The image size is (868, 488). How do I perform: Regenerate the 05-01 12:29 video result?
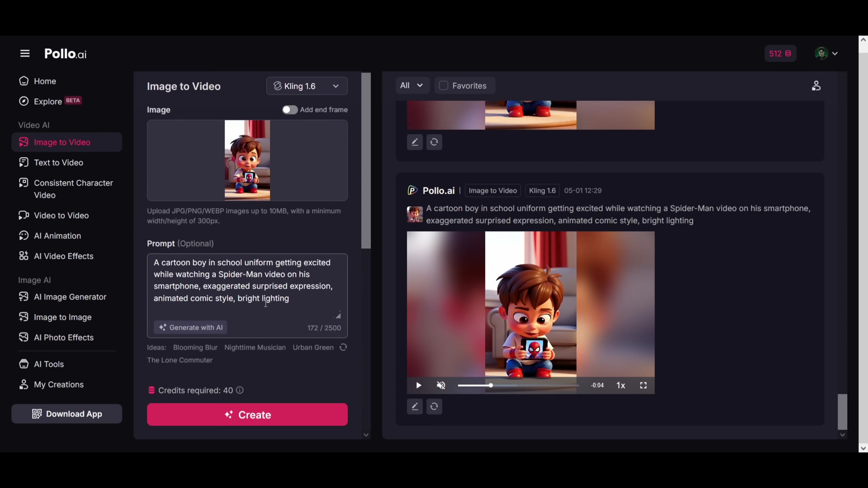pyautogui.click(x=434, y=406)
